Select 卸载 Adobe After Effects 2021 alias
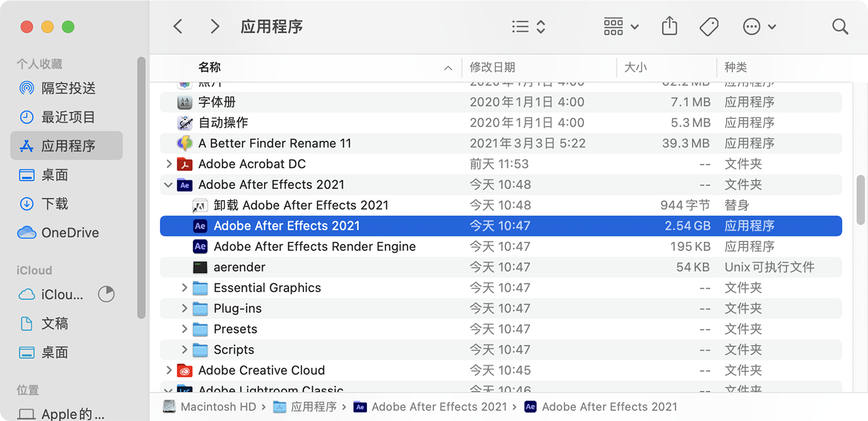The width and height of the screenshot is (868, 421). tap(501, 205)
